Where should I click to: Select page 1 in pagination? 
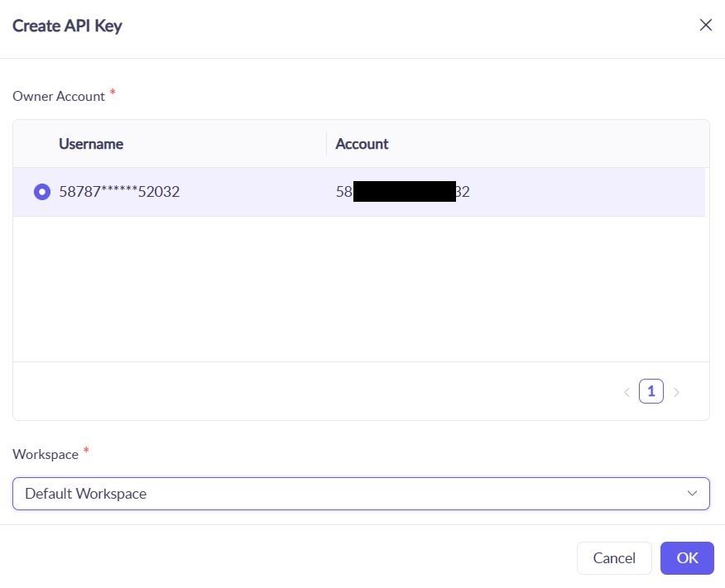pyautogui.click(x=651, y=391)
